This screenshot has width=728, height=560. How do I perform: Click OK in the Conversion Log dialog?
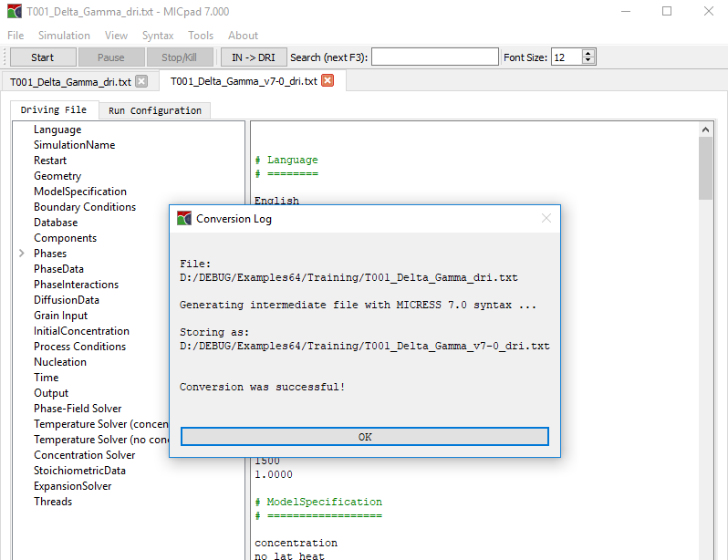[364, 437]
